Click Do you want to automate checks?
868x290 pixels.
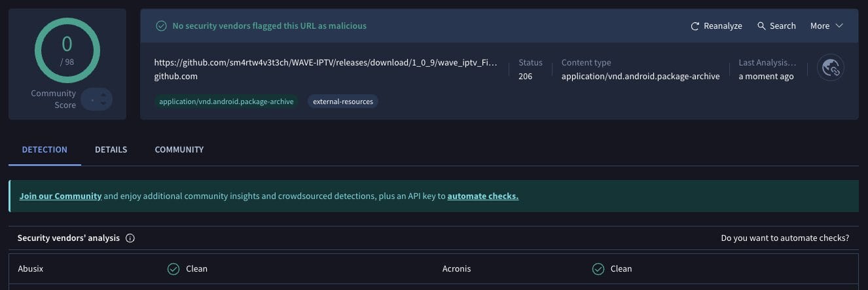[x=785, y=238]
